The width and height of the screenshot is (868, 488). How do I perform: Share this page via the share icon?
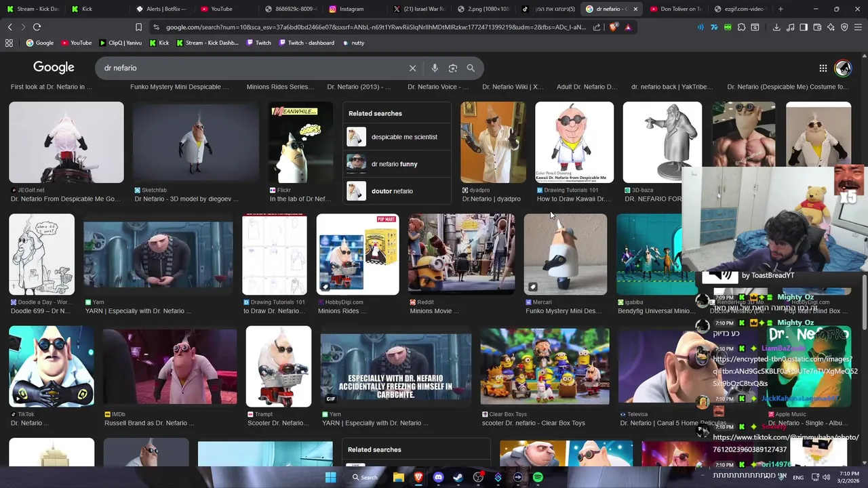pos(597,27)
